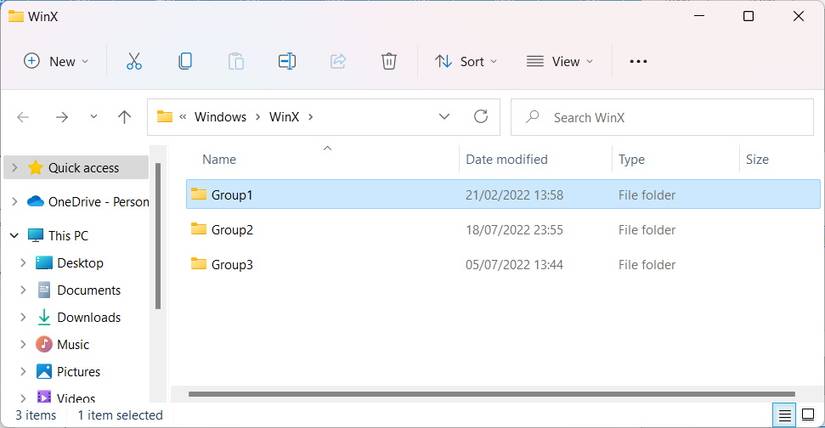Click the WinX breadcrumb segment
The width and height of the screenshot is (825, 428).
[x=284, y=117]
